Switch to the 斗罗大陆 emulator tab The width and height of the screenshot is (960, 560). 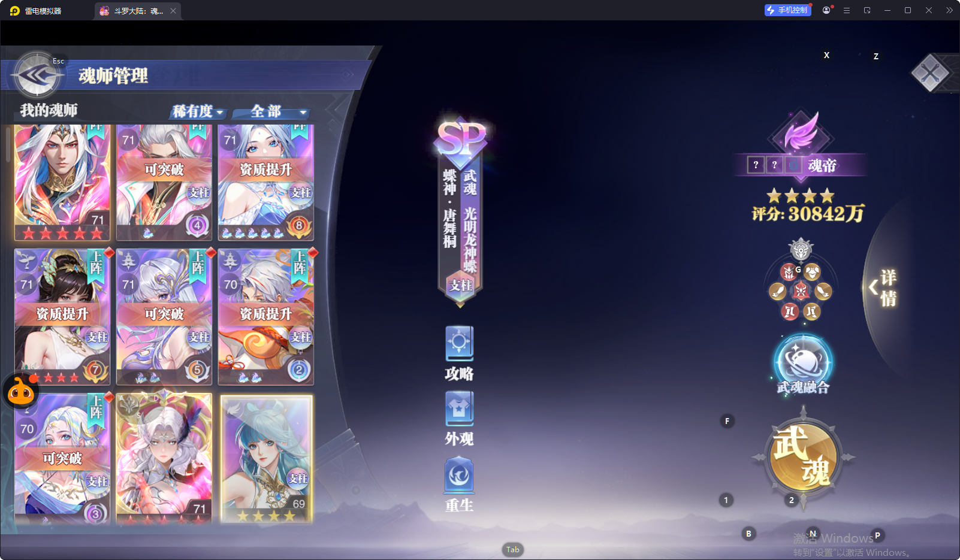click(x=137, y=11)
